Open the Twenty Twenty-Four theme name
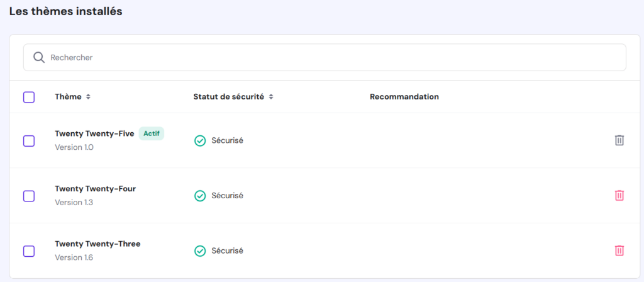The height and width of the screenshot is (282, 644). (95, 189)
